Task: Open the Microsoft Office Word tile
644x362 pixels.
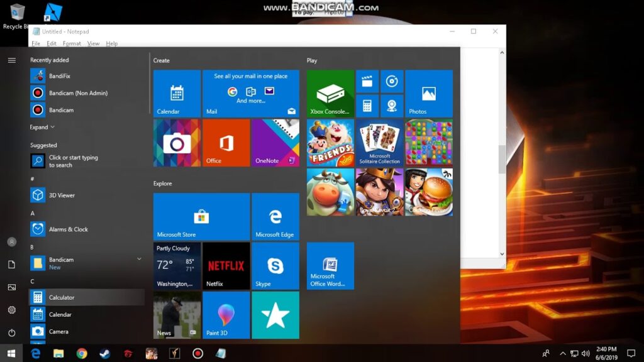Action: point(331,266)
